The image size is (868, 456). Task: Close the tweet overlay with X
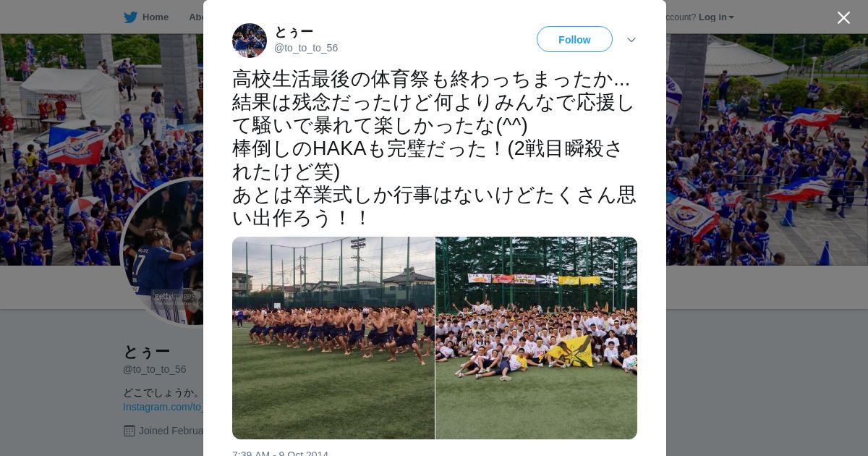(x=843, y=17)
